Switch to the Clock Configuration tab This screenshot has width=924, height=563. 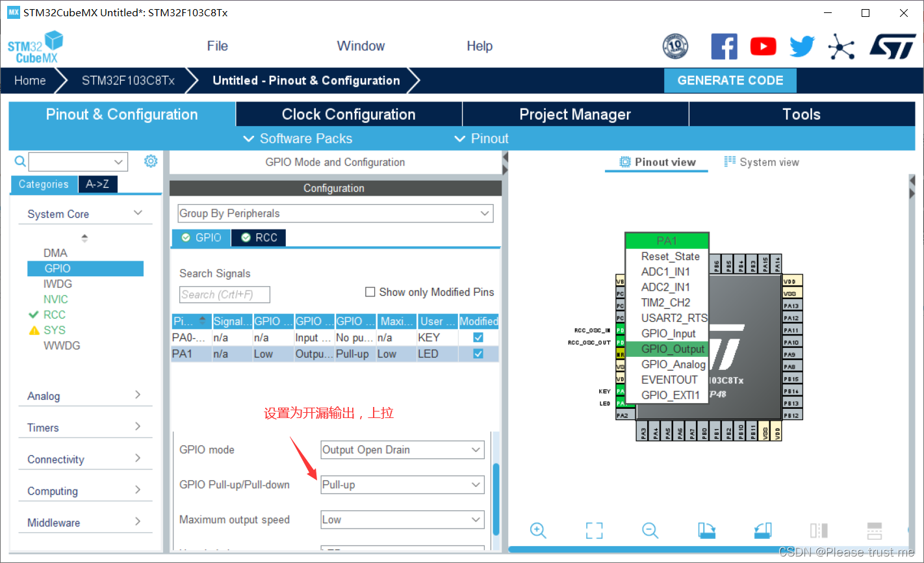tap(348, 114)
